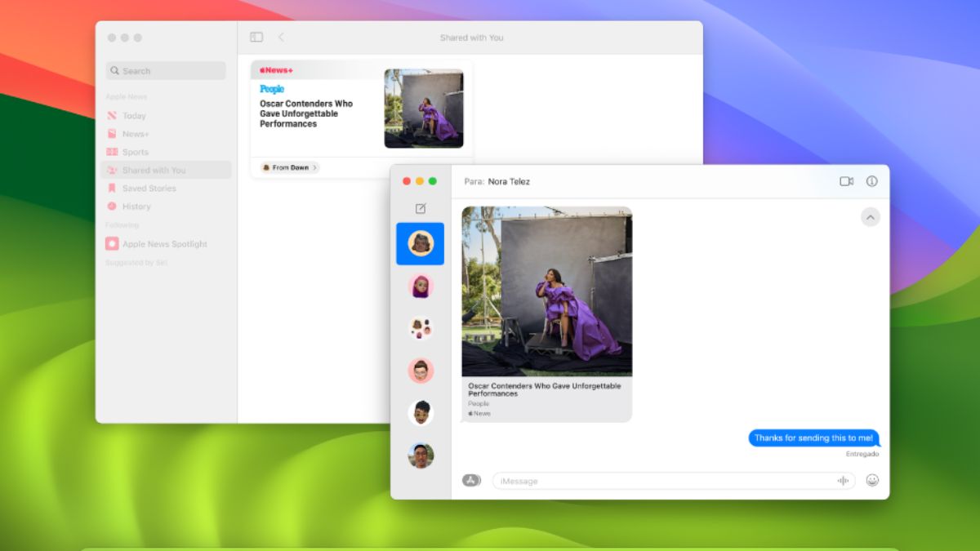The width and height of the screenshot is (980, 551).
Task: Record an audio message
Action: click(x=842, y=481)
